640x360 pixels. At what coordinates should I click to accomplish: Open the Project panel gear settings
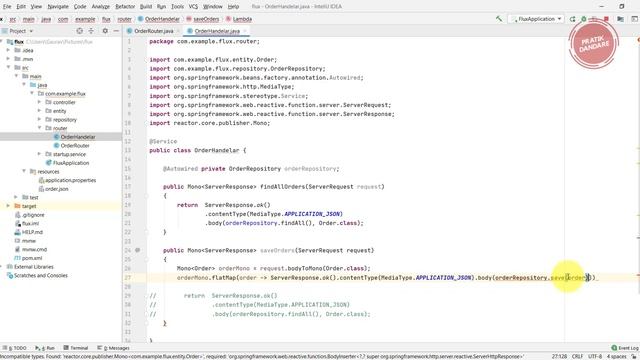[x=105, y=31]
